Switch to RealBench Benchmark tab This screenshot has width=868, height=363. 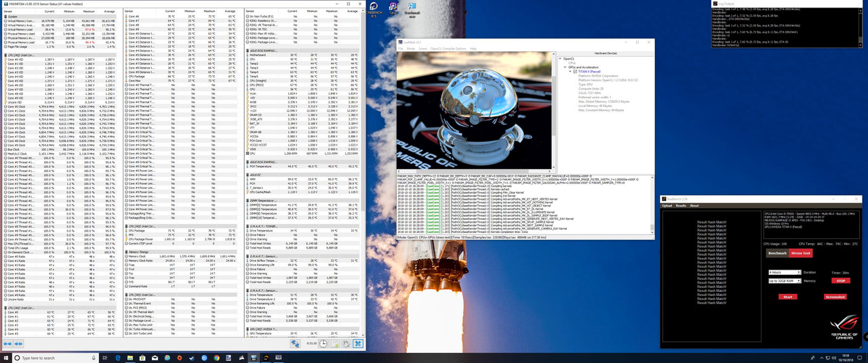pos(777,253)
